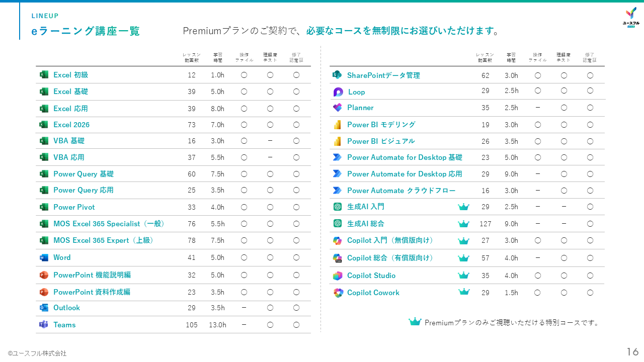This screenshot has height=362, width=644.
Task: Click the Power Query 応用 course name
Action: pos(84,190)
